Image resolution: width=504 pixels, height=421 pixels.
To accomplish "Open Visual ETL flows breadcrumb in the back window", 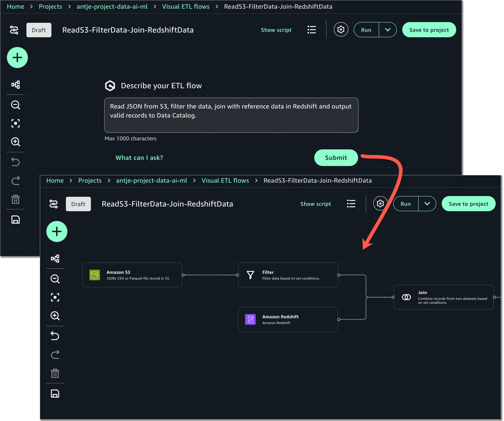I will tap(186, 7).
